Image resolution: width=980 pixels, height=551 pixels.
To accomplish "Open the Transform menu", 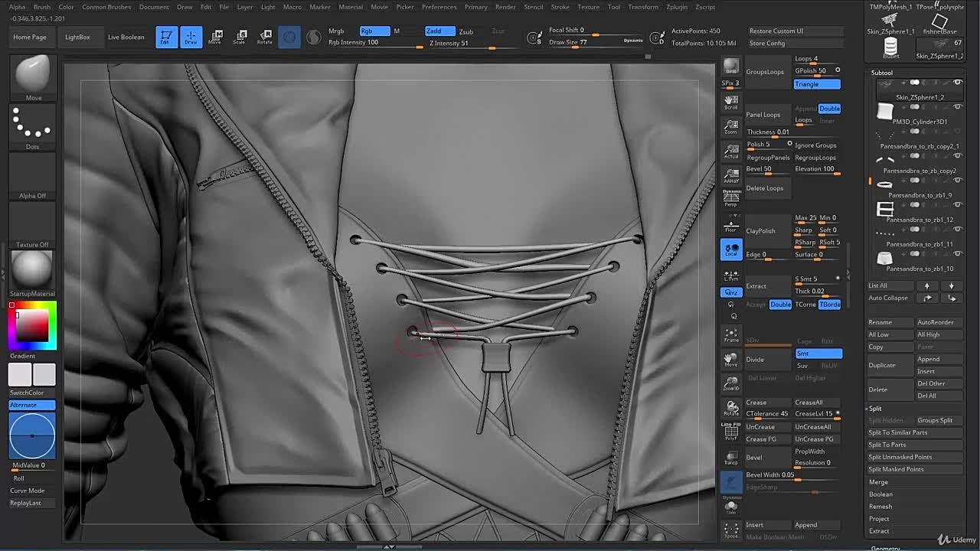I will tap(643, 7).
